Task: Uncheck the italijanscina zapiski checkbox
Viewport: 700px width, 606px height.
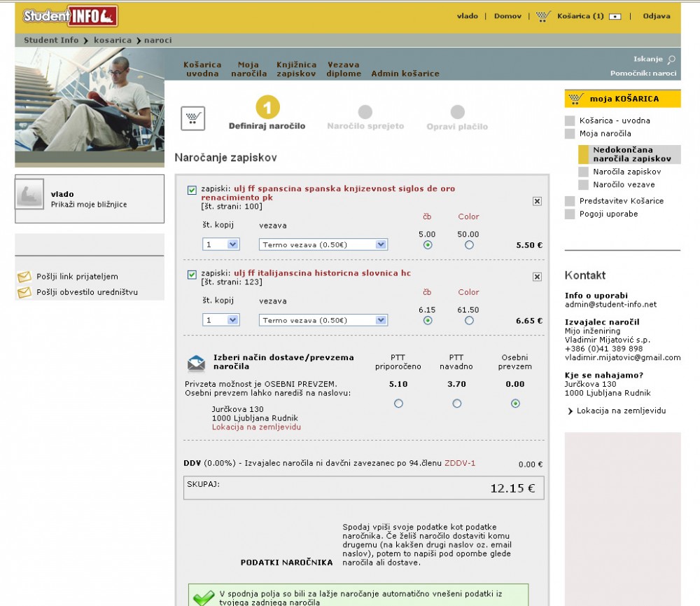Action: [192, 275]
